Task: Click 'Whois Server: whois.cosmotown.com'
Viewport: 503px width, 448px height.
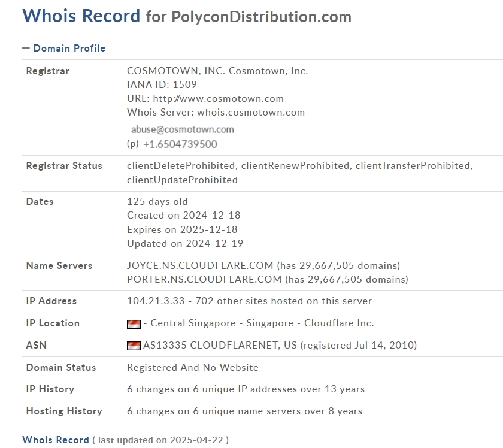Action: (x=216, y=113)
